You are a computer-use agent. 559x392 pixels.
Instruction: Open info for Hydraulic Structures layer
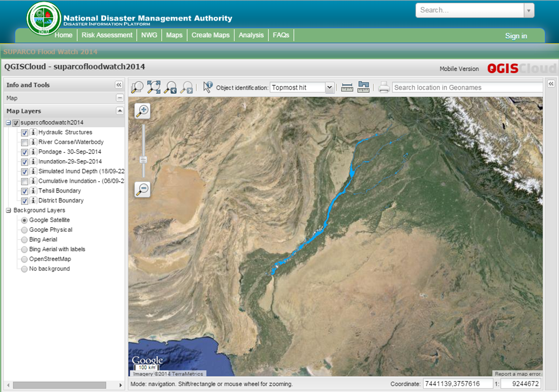pyautogui.click(x=33, y=133)
